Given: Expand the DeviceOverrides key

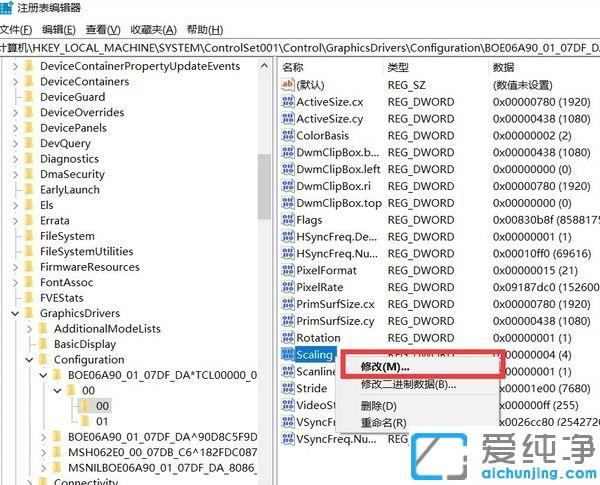Looking at the screenshot, I should (15, 113).
